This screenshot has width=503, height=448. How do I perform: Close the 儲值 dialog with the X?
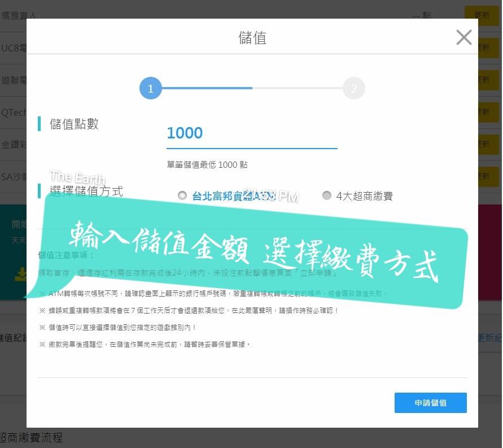[464, 37]
